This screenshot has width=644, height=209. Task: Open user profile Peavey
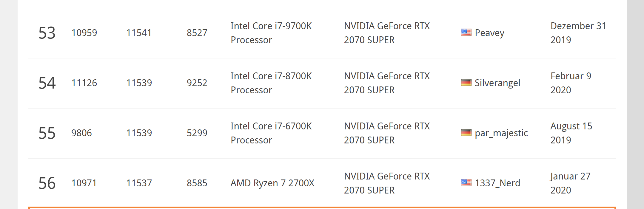(489, 33)
